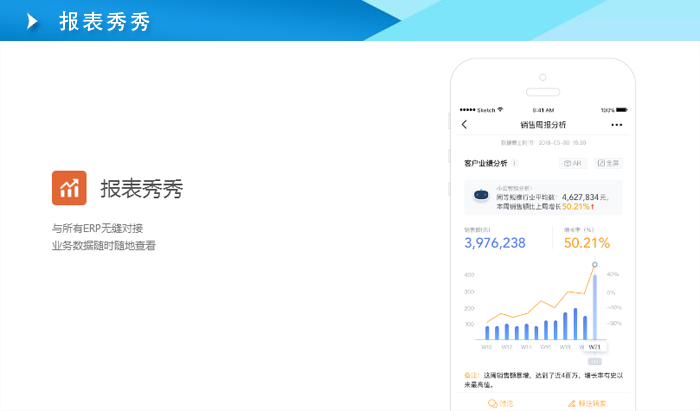Tap the W10 axis label

click(x=486, y=347)
